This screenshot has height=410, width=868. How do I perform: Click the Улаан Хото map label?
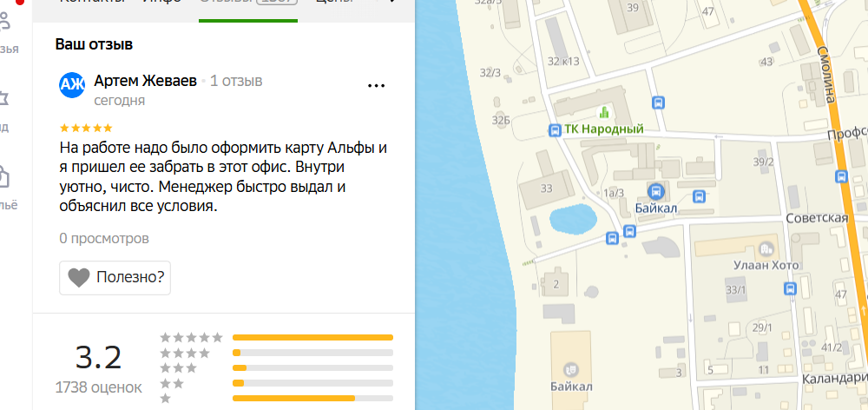click(x=765, y=266)
